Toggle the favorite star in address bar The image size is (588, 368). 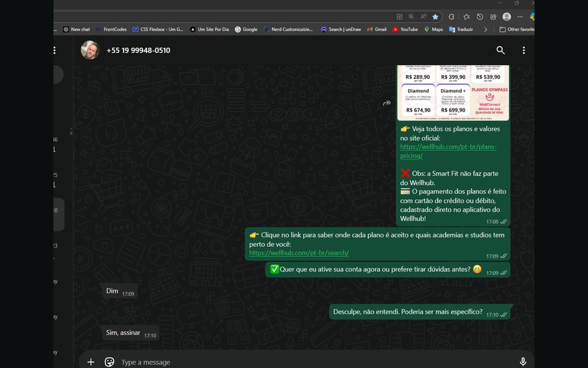tap(435, 17)
